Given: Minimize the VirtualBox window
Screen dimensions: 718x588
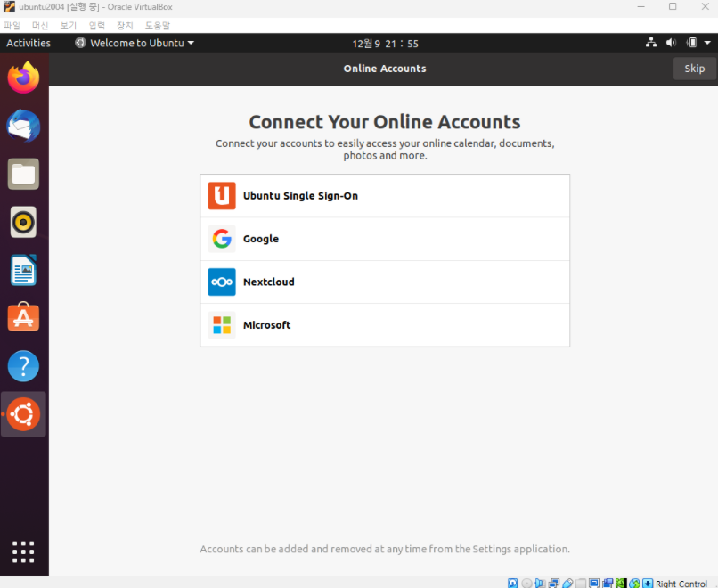Looking at the screenshot, I should (641, 7).
